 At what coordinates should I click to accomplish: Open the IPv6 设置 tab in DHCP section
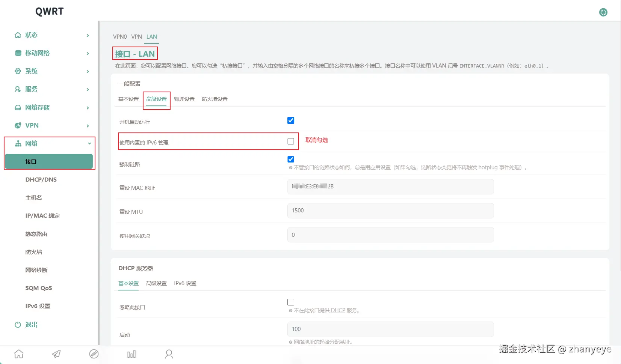[185, 283]
